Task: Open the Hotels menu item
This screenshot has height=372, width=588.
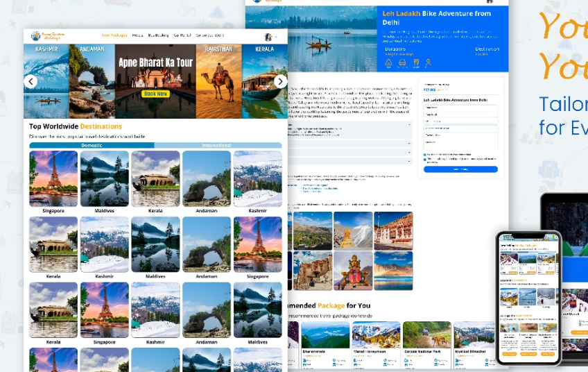Action: click(x=137, y=35)
